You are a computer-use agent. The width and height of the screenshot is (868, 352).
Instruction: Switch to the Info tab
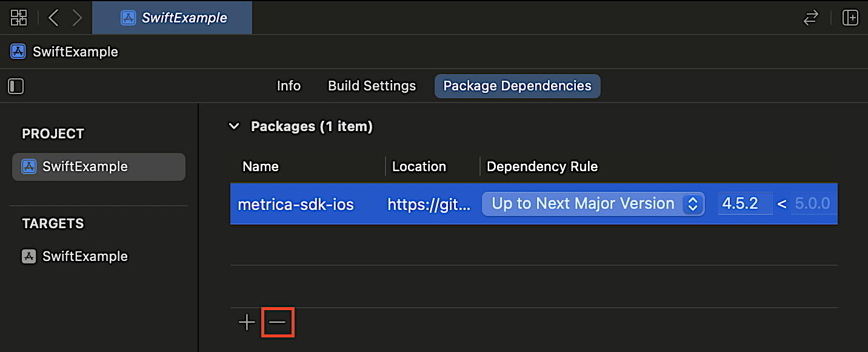pyautogui.click(x=289, y=86)
